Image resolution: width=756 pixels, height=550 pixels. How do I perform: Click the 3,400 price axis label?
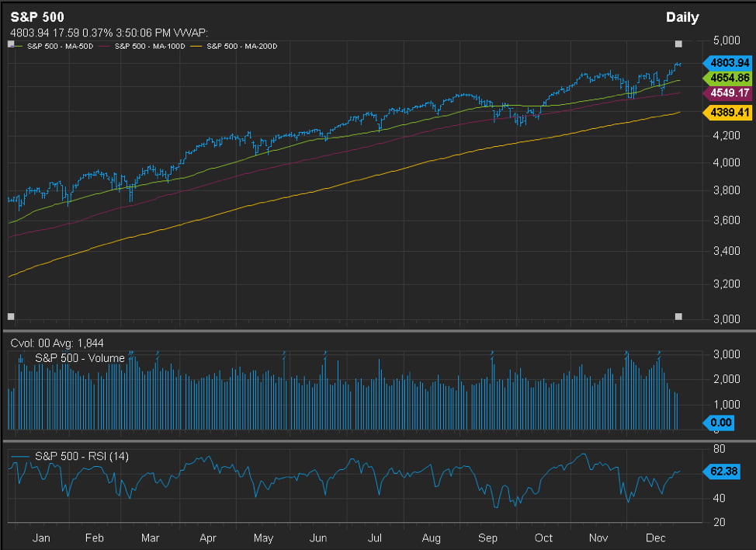(x=726, y=251)
